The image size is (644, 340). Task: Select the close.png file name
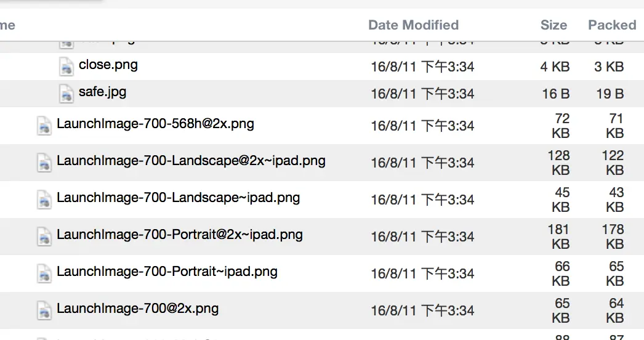pos(108,65)
